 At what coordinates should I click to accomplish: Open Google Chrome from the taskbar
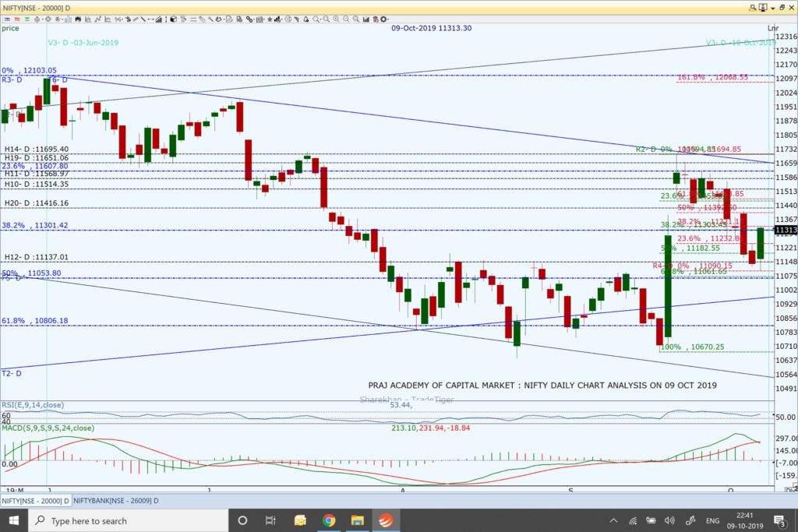pyautogui.click(x=329, y=520)
